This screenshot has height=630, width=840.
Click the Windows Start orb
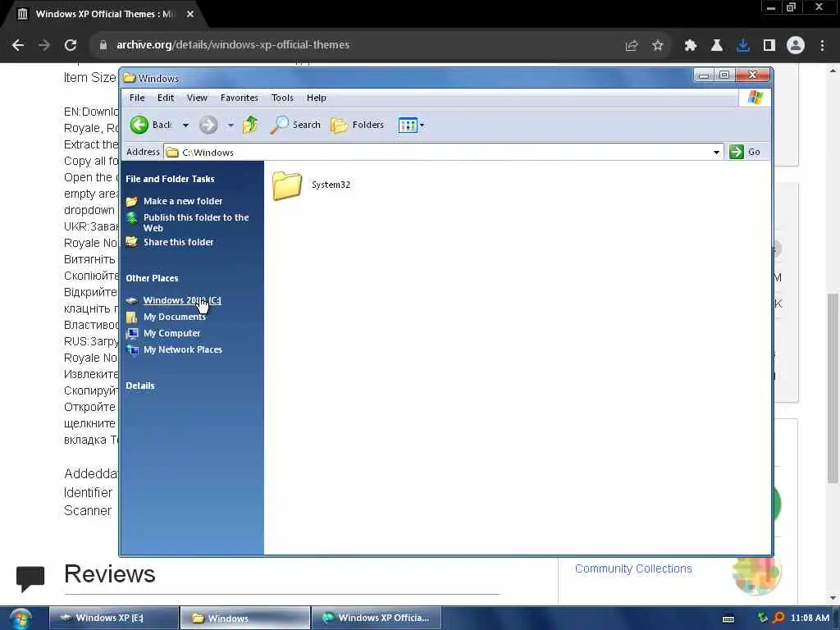21,619
